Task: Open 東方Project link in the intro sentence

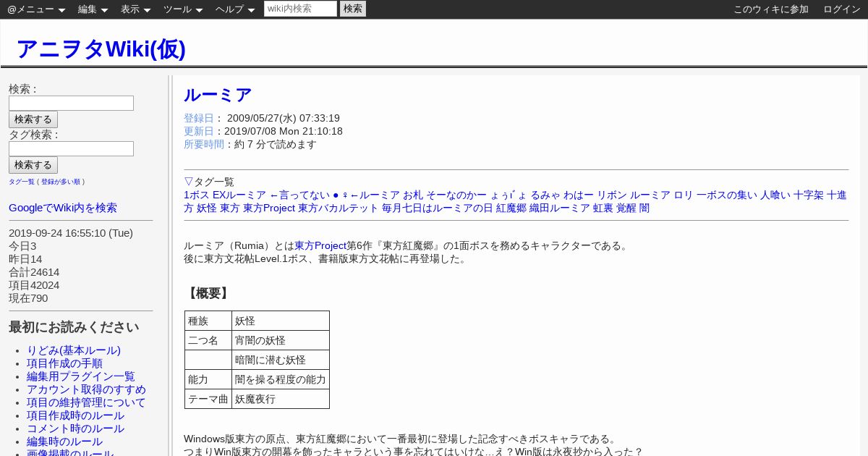Action: click(x=320, y=245)
